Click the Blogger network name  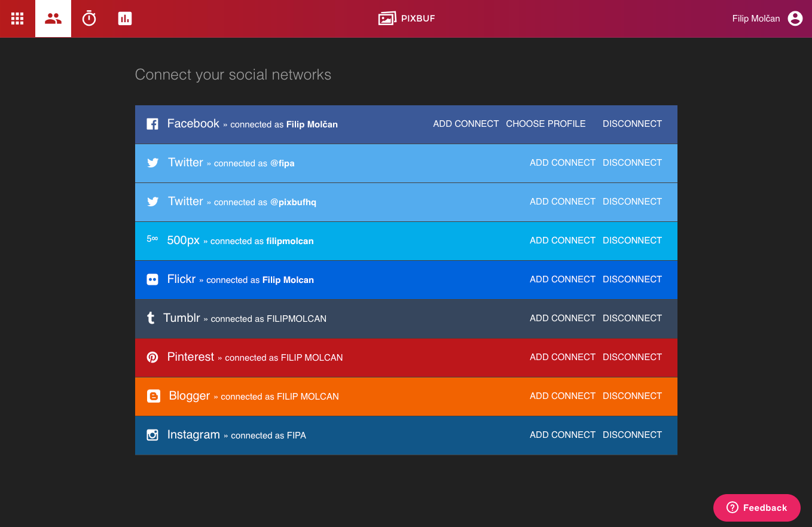point(190,396)
